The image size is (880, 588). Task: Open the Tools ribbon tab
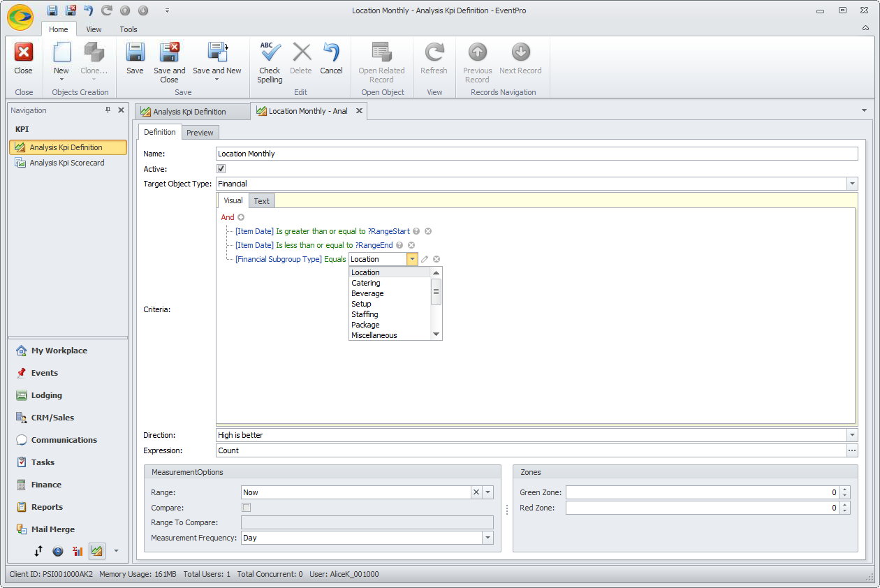click(129, 29)
